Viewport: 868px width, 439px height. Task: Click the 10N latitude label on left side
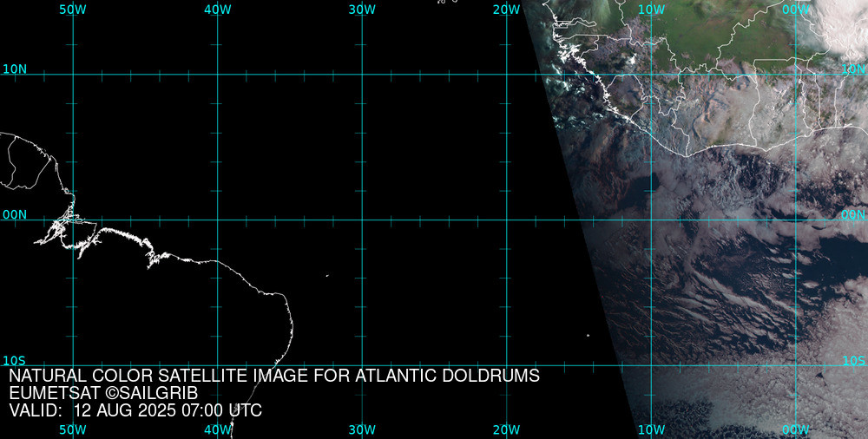[15, 69]
